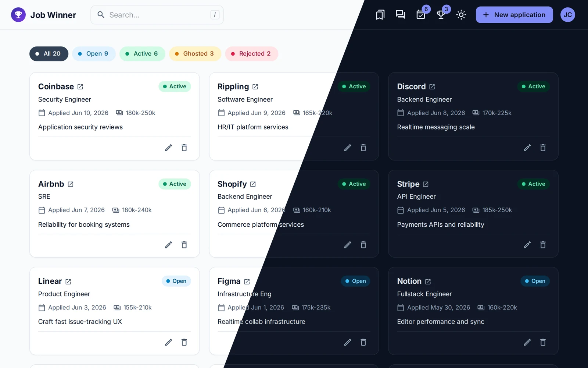The width and height of the screenshot is (588, 368).
Task: Toggle light/dark theme sun icon
Action: (461, 15)
